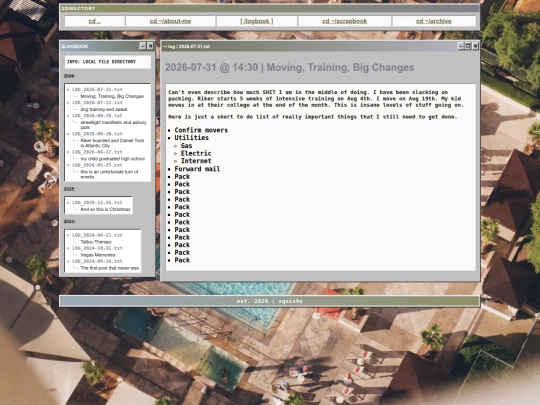This screenshot has width=540, height=405.
Task: Open the 'Moving, Training, Big Changes' entry
Action: pos(112,96)
